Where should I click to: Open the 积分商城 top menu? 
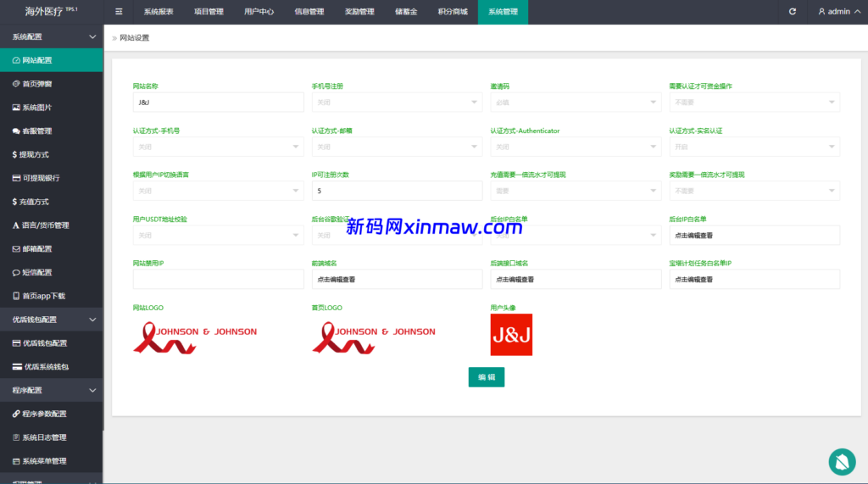tap(453, 12)
